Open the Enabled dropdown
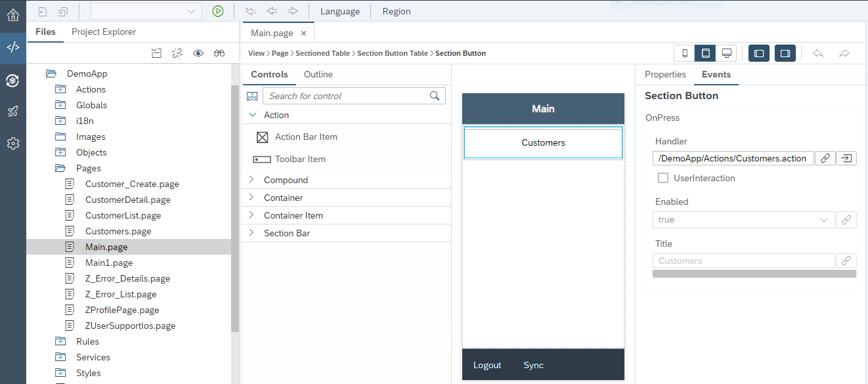This screenshot has width=868, height=384. coord(743,220)
